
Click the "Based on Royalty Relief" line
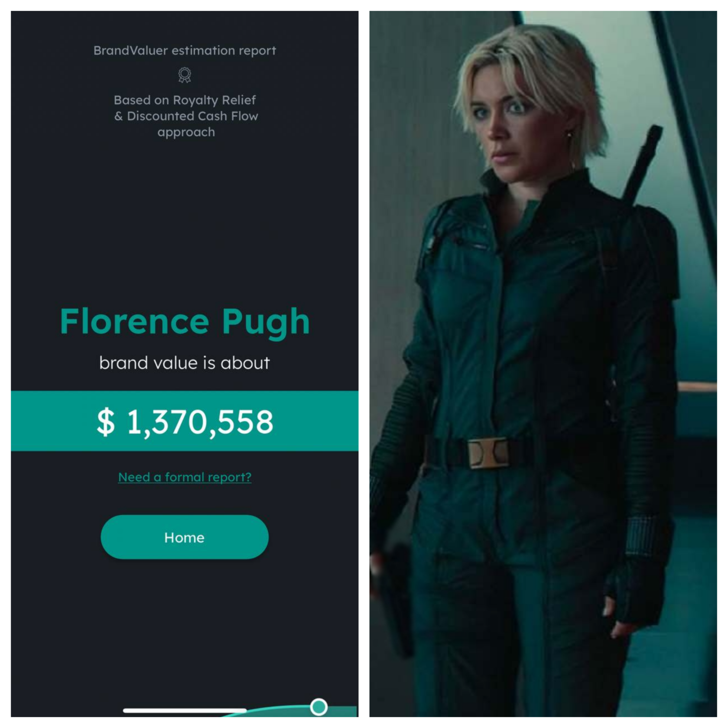click(x=185, y=100)
